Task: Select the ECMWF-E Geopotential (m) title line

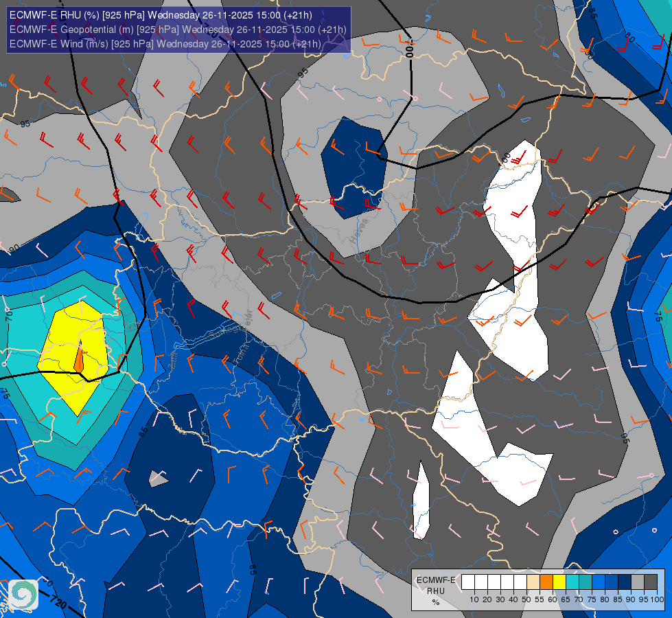Action: [x=178, y=30]
